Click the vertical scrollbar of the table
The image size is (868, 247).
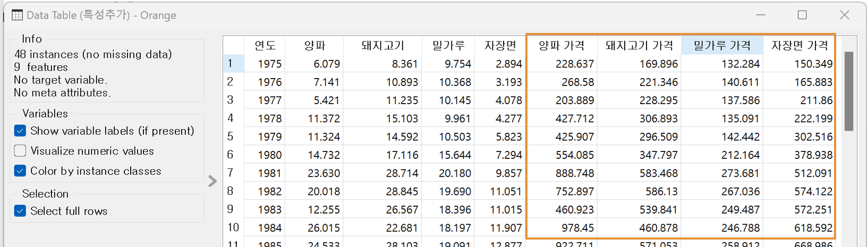point(849,91)
